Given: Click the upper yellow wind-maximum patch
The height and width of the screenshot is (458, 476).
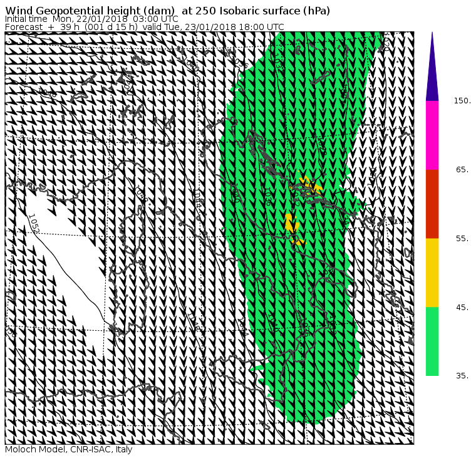Looking at the screenshot, I should pyautogui.click(x=310, y=185).
